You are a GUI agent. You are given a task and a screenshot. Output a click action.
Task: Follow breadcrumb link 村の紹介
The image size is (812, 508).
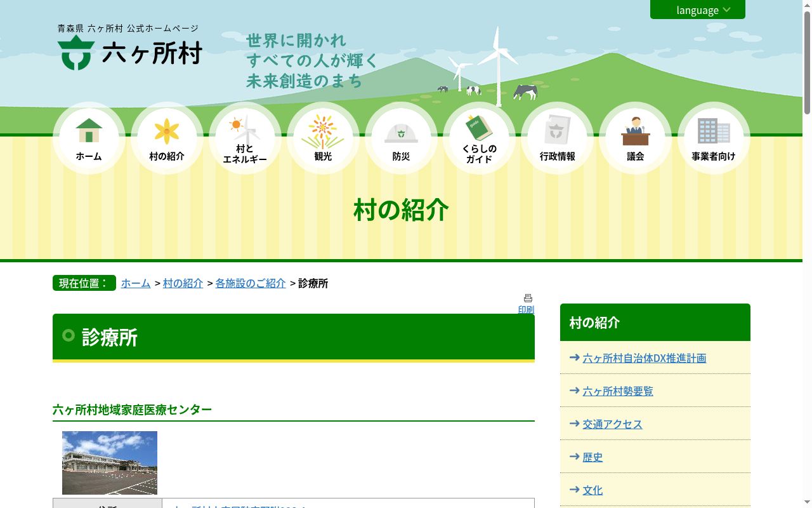(183, 283)
